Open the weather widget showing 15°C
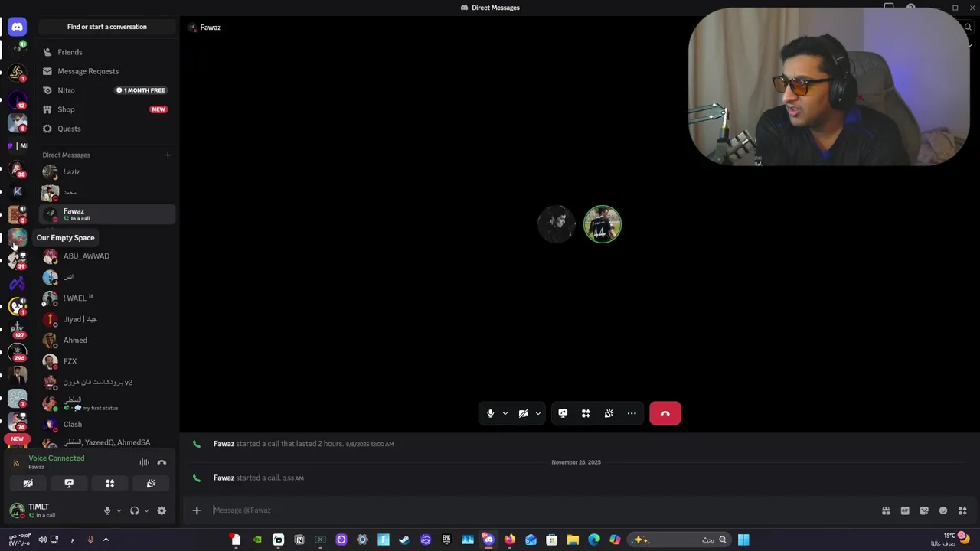Image resolution: width=980 pixels, height=551 pixels. tap(950, 540)
